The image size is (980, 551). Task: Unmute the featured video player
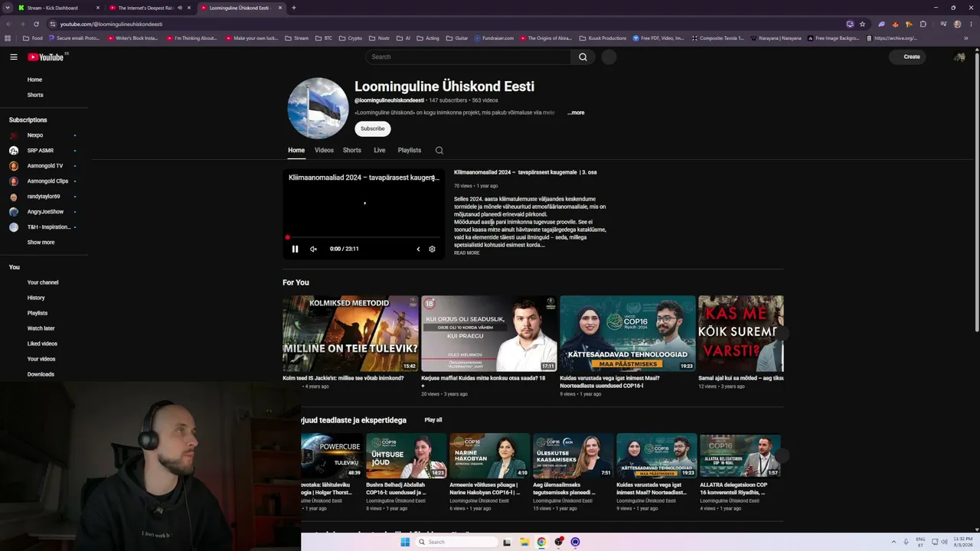[x=313, y=249]
